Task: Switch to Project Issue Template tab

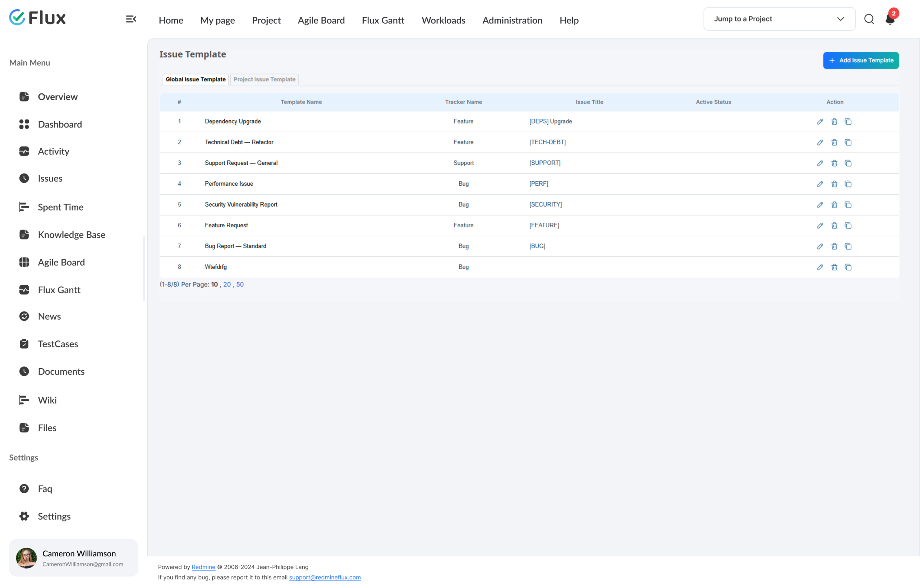Action: [264, 79]
